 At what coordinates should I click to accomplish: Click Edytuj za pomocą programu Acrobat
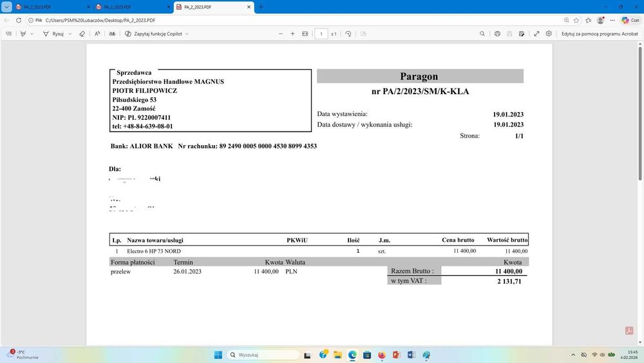click(600, 34)
